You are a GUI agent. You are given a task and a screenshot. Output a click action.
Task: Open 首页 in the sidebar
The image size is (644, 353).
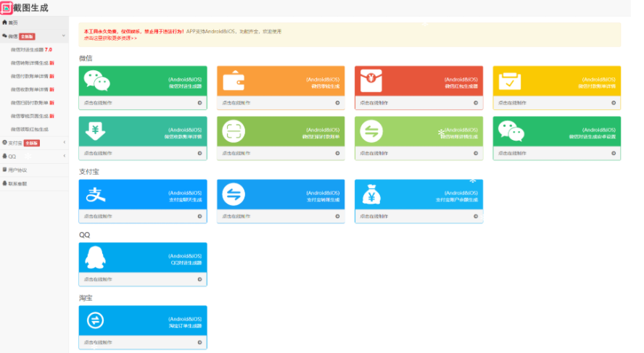(11, 22)
